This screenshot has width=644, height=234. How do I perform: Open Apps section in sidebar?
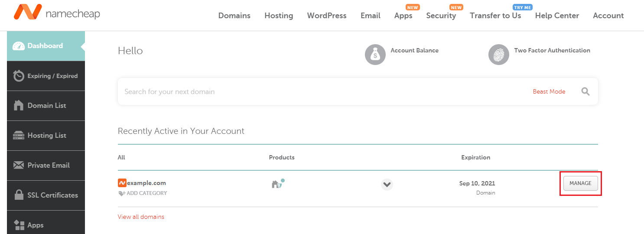[46, 225]
